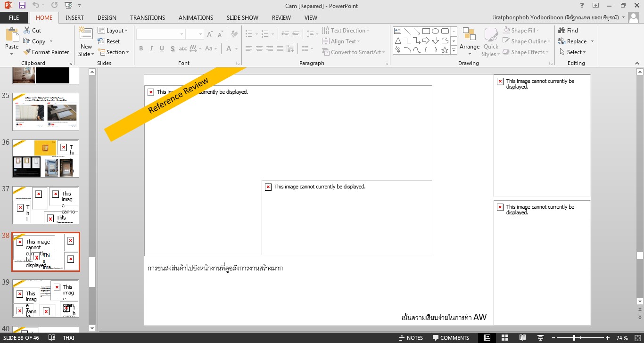Image resolution: width=644 pixels, height=343 pixels.
Task: Open the Layout dropdown
Action: (x=113, y=30)
